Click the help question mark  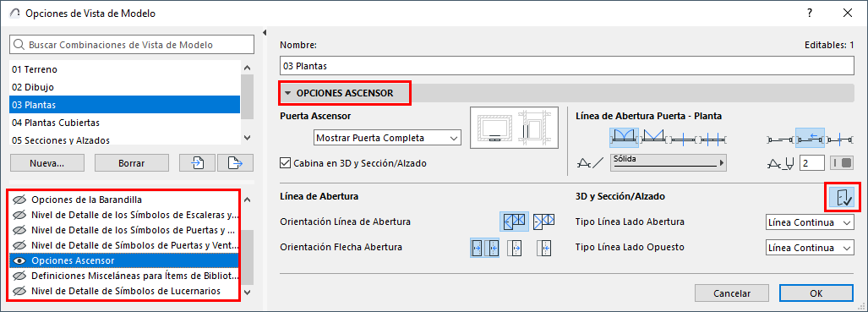(x=809, y=14)
